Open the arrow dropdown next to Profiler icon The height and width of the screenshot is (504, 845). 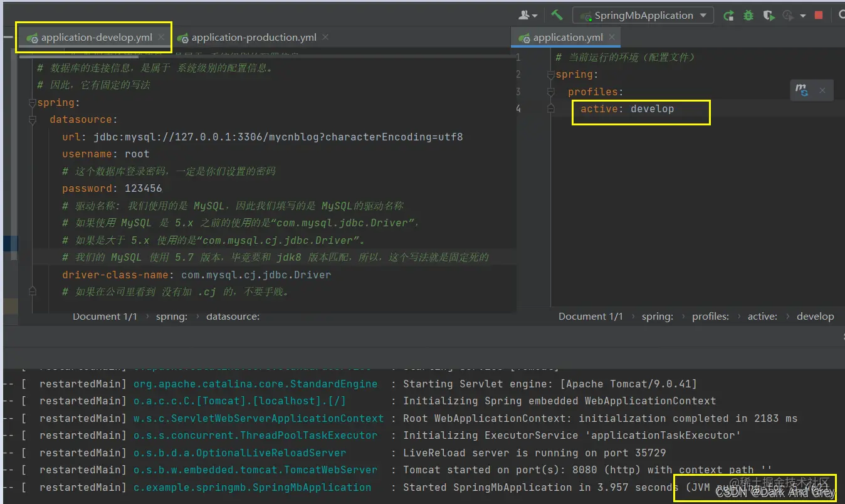802,16
